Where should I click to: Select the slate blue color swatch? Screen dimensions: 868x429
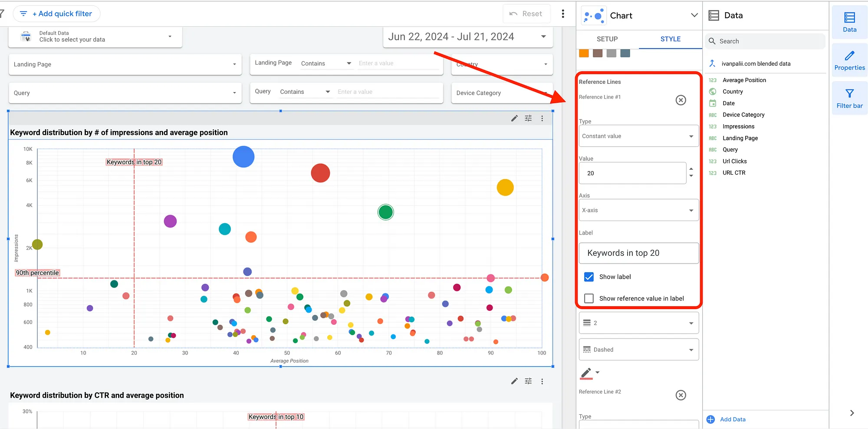coord(625,53)
